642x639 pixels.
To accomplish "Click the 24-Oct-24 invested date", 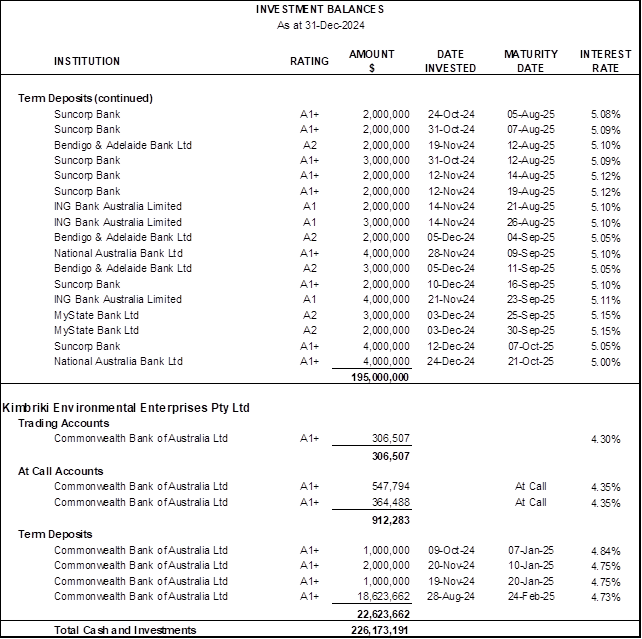I will [x=451, y=114].
